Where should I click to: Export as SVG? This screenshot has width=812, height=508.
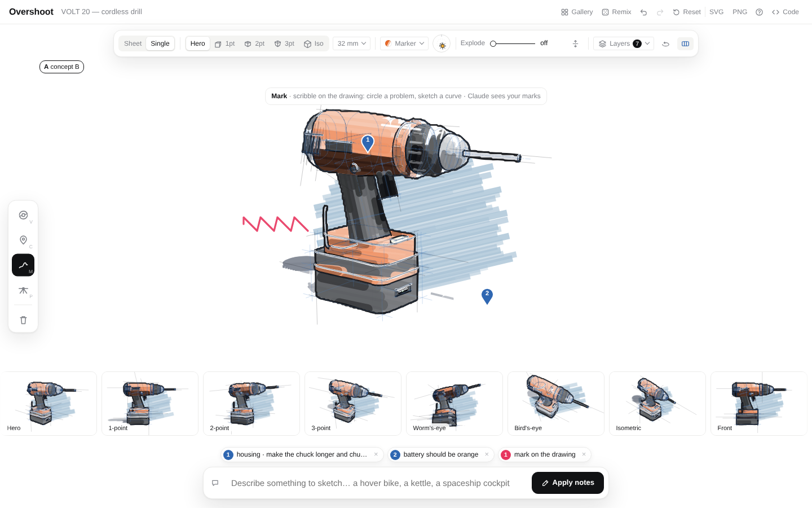click(x=716, y=12)
